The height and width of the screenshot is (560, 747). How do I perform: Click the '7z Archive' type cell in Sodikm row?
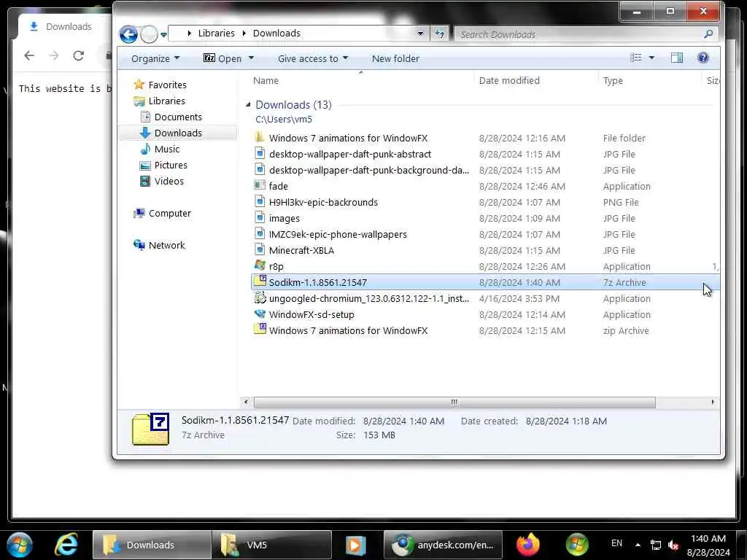pos(624,283)
